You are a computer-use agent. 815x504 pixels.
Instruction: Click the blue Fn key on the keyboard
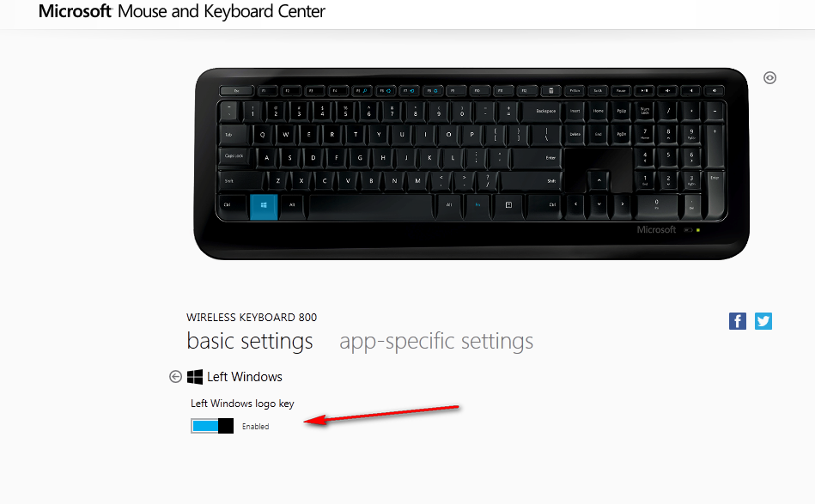click(x=477, y=204)
